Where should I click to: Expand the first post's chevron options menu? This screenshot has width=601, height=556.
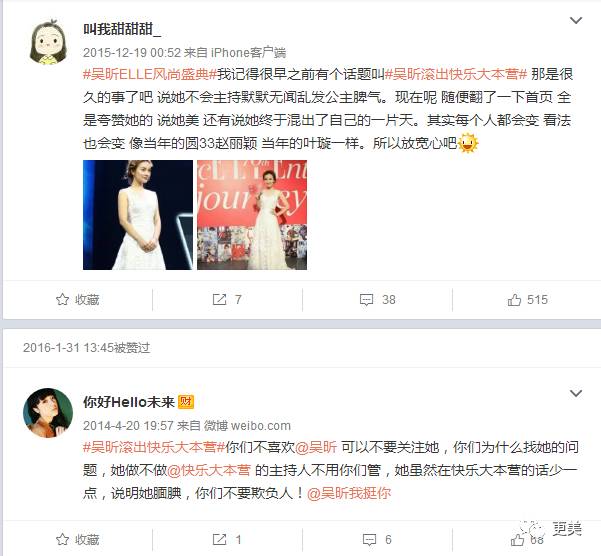coord(576,20)
